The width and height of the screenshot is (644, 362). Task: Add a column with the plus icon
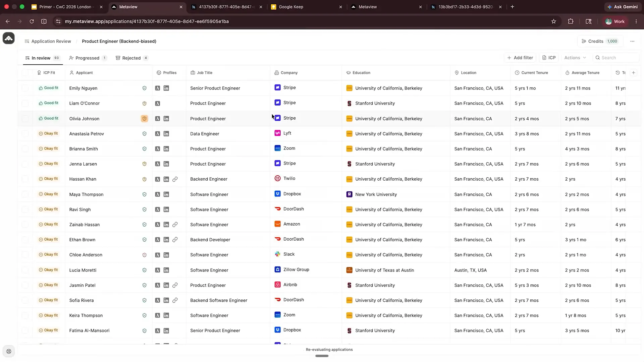pyautogui.click(x=633, y=73)
